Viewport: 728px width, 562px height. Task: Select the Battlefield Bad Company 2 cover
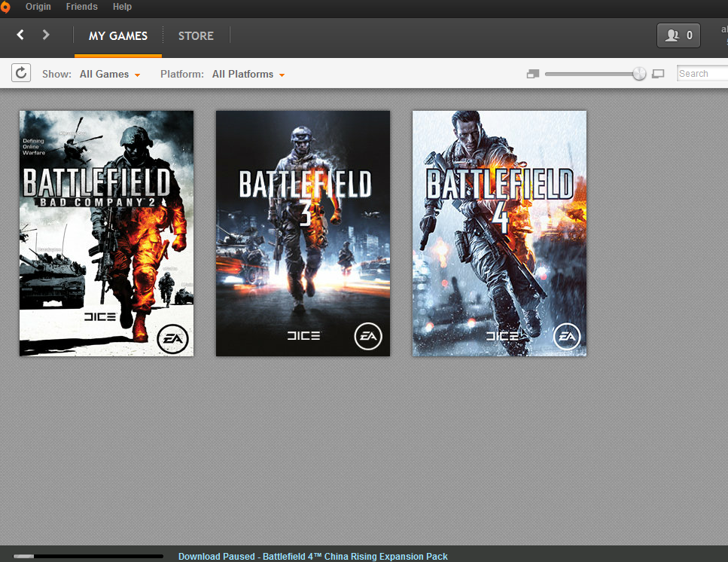(106, 233)
